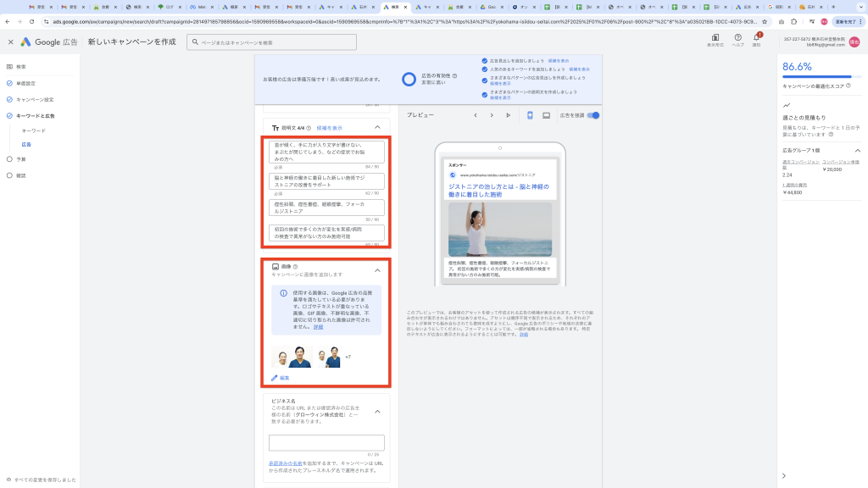Switch preview to desktop device icon
Image resolution: width=868 pixels, height=488 pixels.
pyautogui.click(x=546, y=115)
